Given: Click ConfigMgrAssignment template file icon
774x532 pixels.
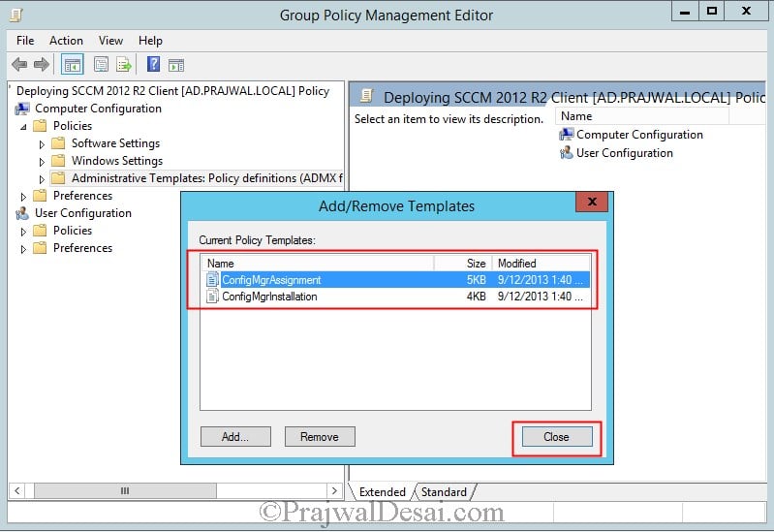Looking at the screenshot, I should click(x=212, y=280).
